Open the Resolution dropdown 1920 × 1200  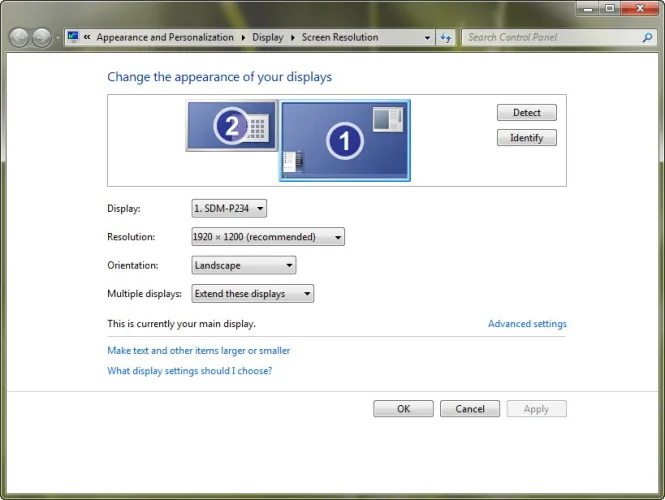268,237
